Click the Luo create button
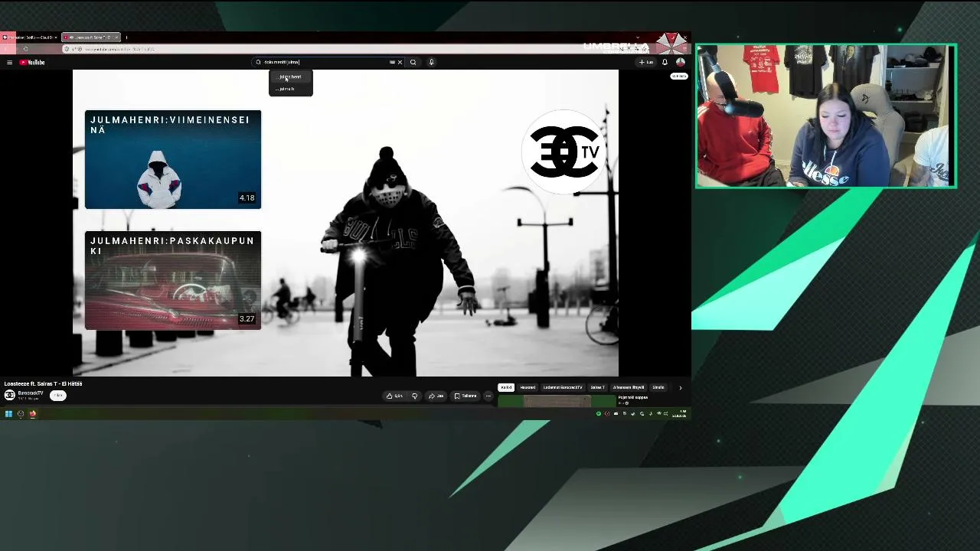This screenshot has width=980, height=551. coord(647,62)
